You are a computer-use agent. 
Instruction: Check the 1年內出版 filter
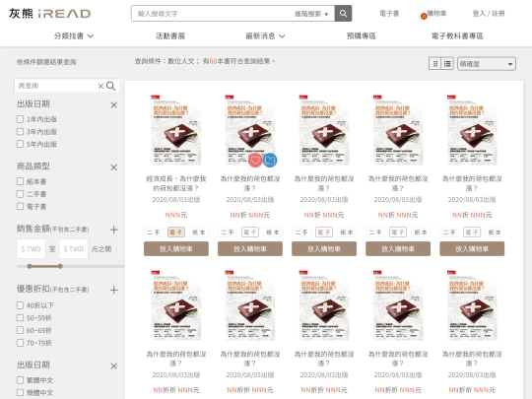click(20, 119)
